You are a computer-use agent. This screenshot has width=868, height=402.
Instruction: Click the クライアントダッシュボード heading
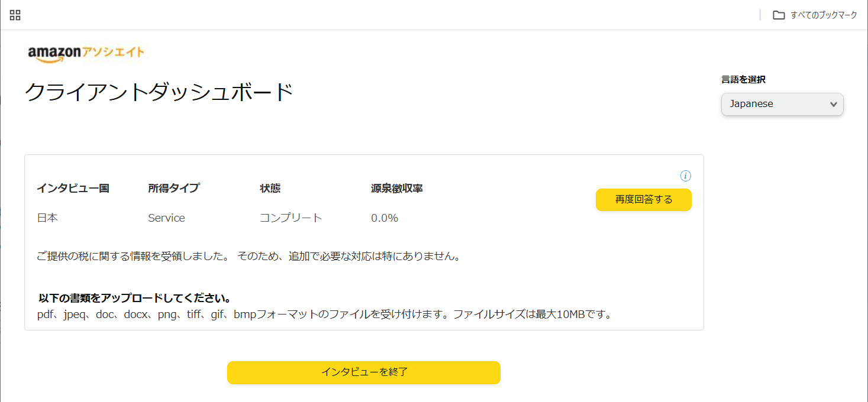click(159, 93)
